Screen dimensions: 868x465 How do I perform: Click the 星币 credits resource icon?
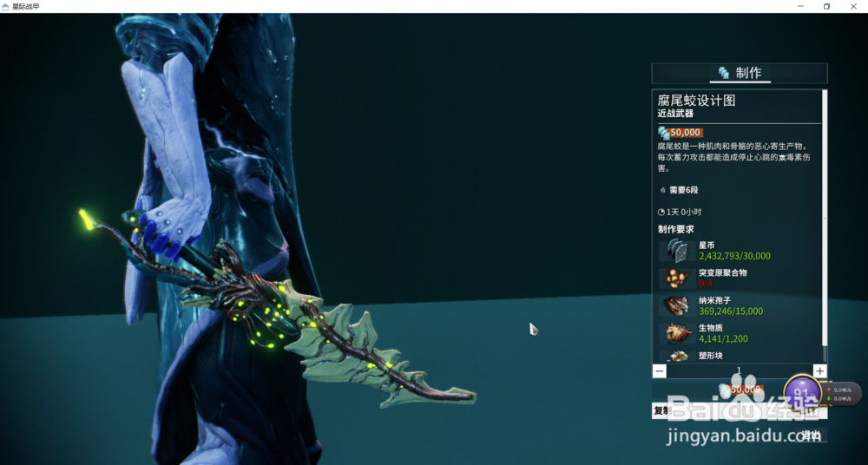coord(678,251)
